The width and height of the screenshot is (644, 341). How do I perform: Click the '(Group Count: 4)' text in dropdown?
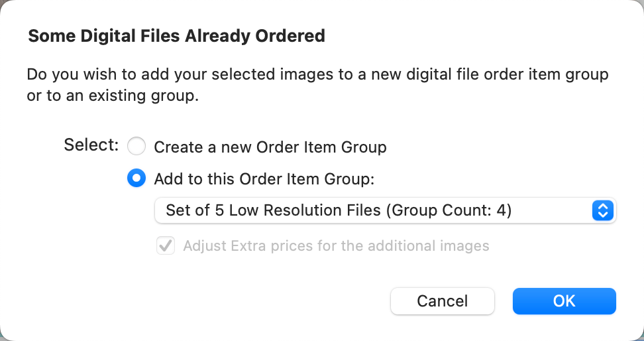(449, 211)
